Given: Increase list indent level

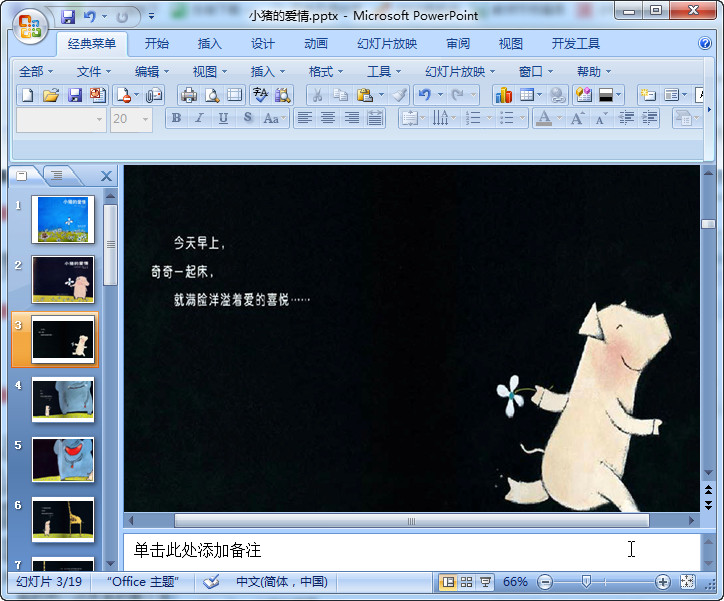Looking at the screenshot, I should (649, 118).
